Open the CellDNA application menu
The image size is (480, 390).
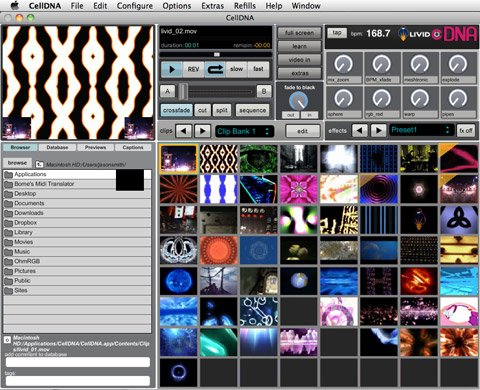click(45, 6)
